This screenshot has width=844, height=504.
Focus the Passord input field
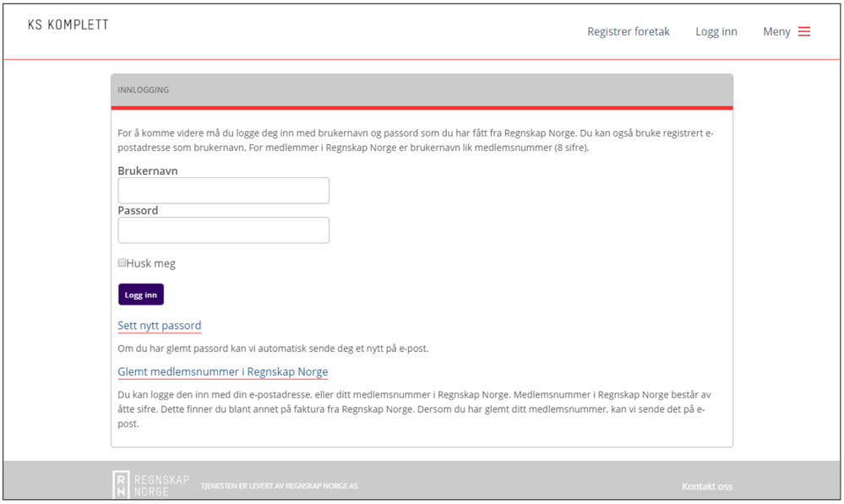[x=223, y=230]
